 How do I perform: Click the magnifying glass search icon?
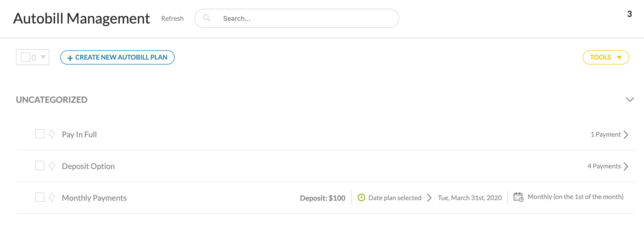[207, 18]
